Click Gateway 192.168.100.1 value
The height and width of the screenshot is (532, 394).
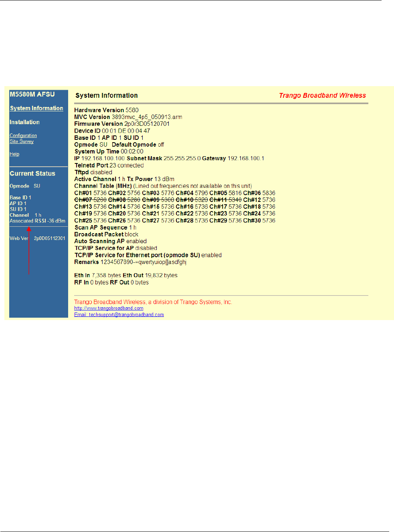pyautogui.click(x=233, y=158)
